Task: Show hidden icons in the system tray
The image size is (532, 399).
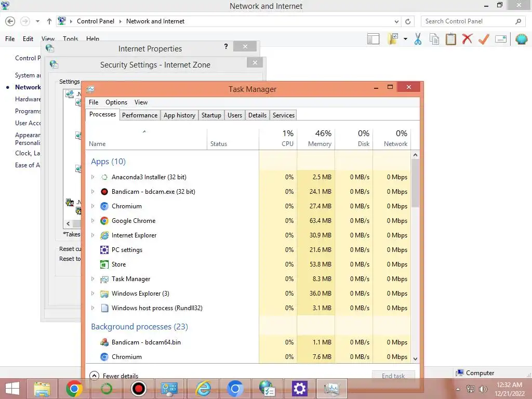Action: (x=458, y=390)
